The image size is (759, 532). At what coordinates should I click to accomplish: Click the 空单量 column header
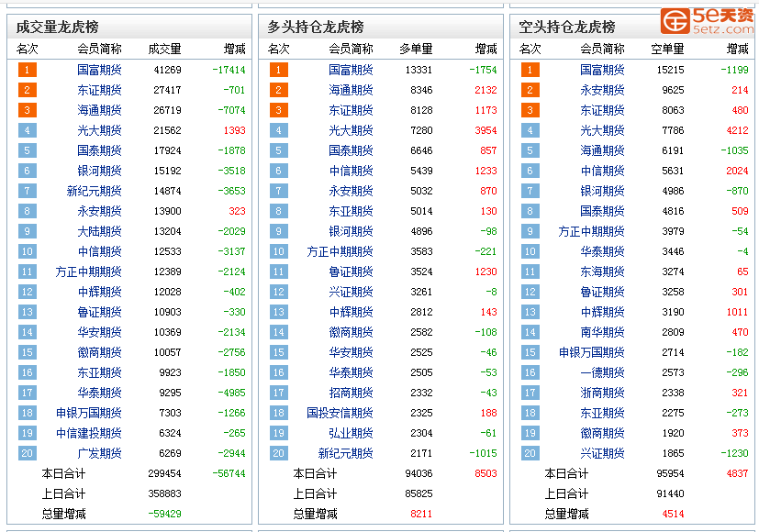(x=667, y=49)
